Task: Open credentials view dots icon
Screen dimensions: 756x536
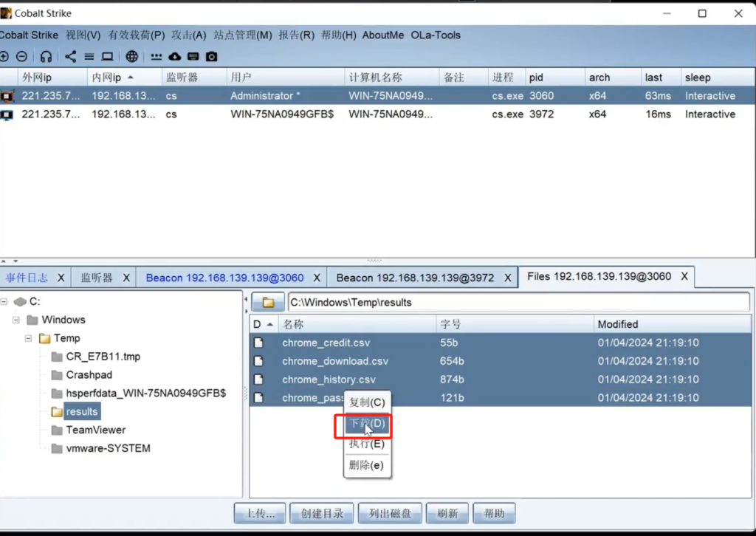Action: (157, 57)
